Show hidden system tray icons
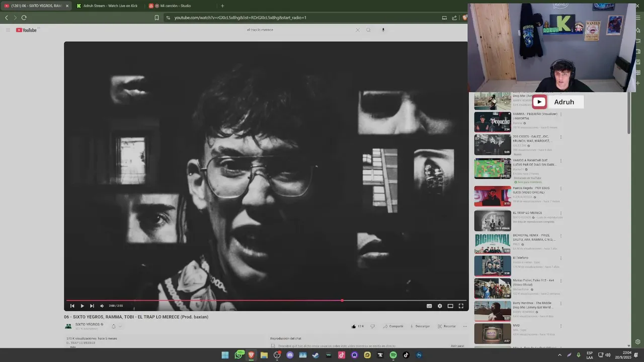Image resolution: width=644 pixels, height=362 pixels. pos(559,355)
